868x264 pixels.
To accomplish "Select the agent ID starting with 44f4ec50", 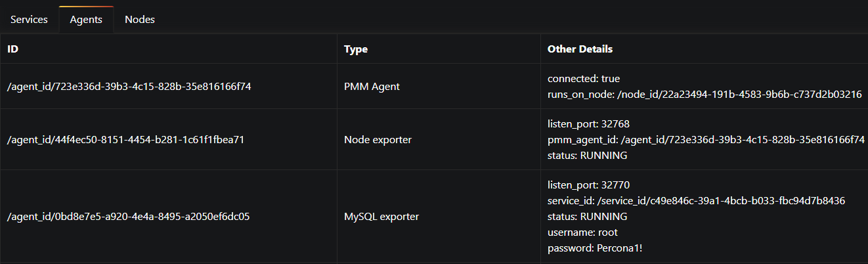I will click(126, 139).
